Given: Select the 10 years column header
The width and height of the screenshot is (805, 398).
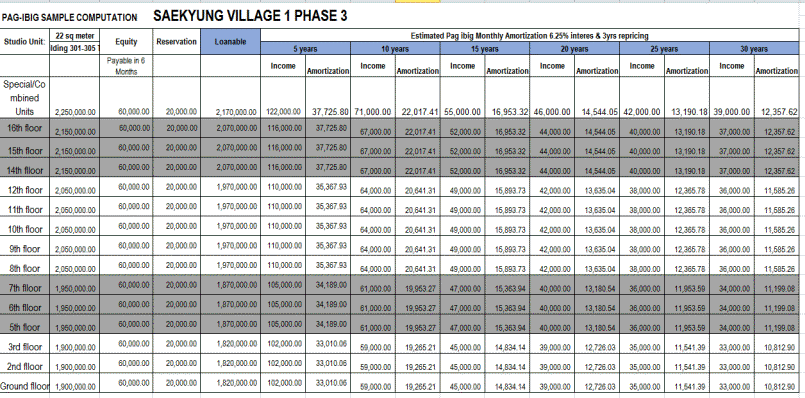Looking at the screenshot, I should pyautogui.click(x=395, y=49).
